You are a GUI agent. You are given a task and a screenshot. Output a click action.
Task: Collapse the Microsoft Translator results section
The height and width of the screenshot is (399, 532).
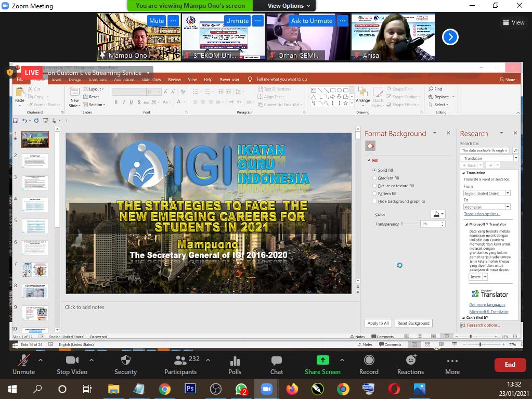click(466, 224)
